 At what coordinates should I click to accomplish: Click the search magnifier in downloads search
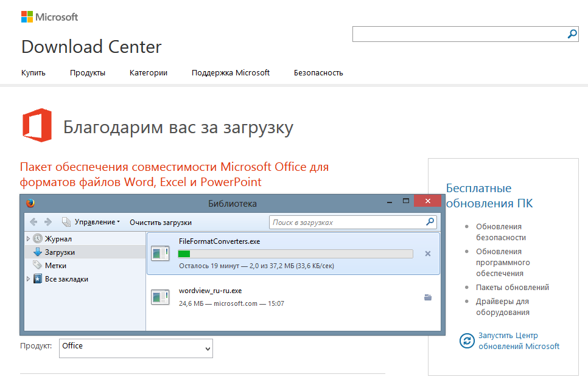[x=430, y=222]
